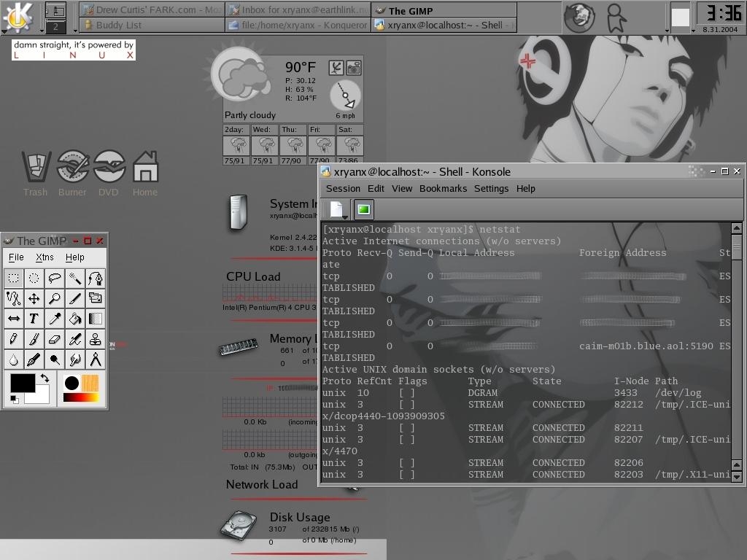Pick the Dodge/Burn tool in GIMP
747x560 pixels.
pyautogui.click(x=54, y=359)
